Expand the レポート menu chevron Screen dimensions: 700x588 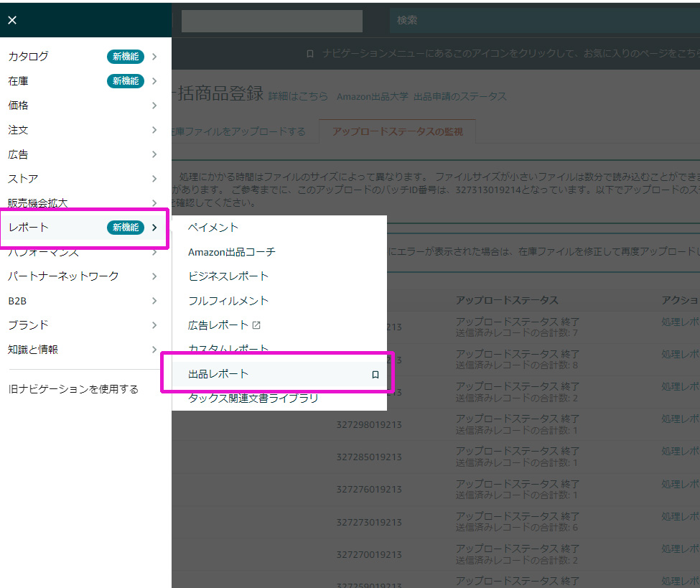[154, 228]
